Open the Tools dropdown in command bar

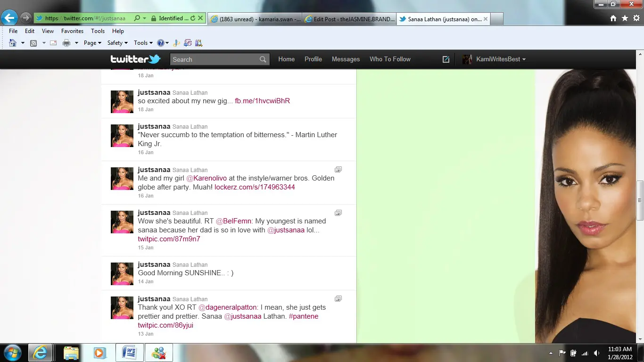point(143,43)
